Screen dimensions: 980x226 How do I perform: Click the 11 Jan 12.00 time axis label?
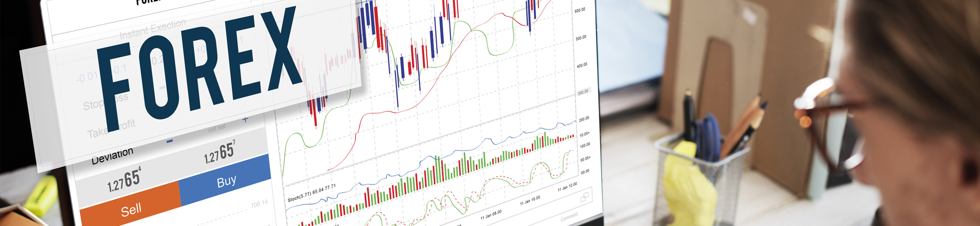567,186
